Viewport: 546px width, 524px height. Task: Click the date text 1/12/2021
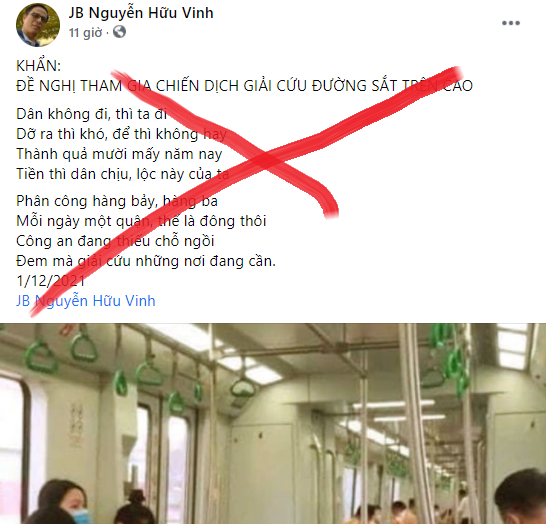(50, 281)
